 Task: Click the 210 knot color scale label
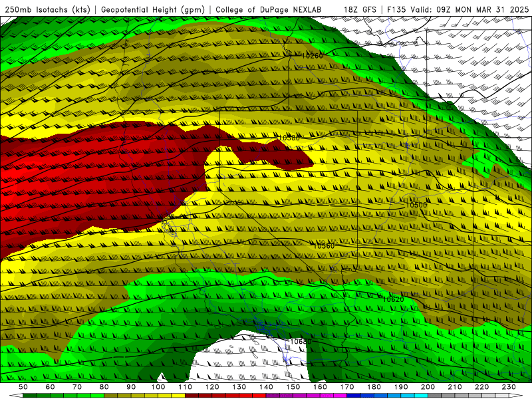(455, 387)
